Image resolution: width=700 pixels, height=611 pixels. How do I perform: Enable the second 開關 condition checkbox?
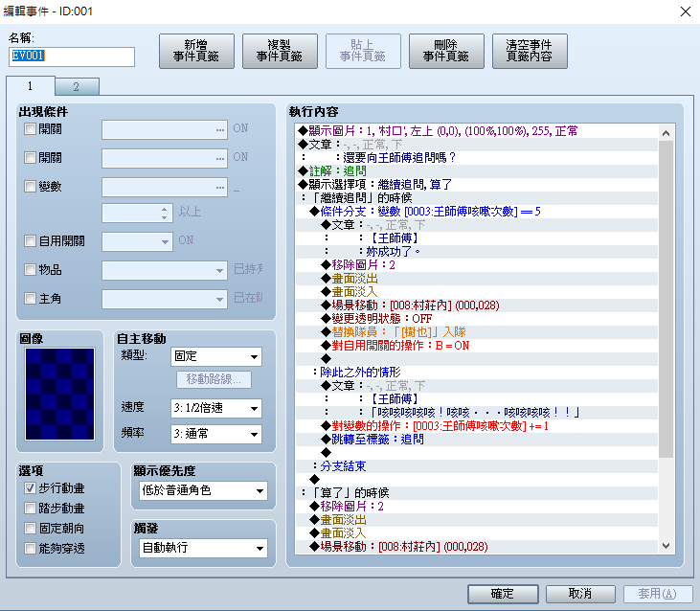tap(30, 158)
